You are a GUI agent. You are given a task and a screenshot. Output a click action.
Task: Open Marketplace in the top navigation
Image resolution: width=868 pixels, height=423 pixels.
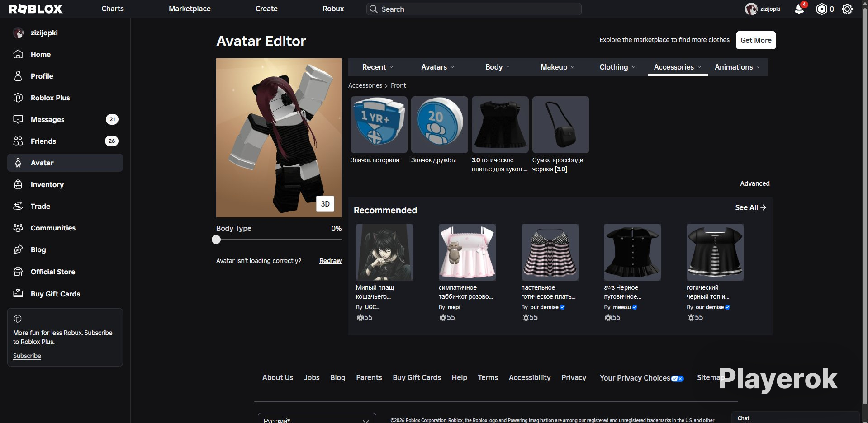click(x=190, y=9)
